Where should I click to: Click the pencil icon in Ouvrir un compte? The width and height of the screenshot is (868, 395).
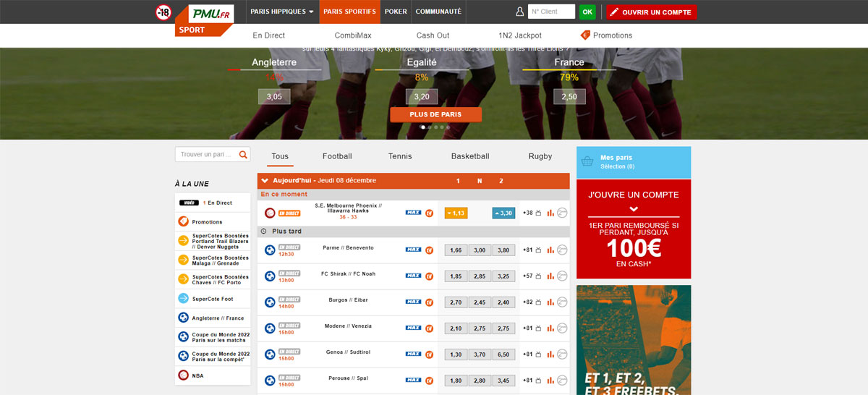(x=614, y=12)
